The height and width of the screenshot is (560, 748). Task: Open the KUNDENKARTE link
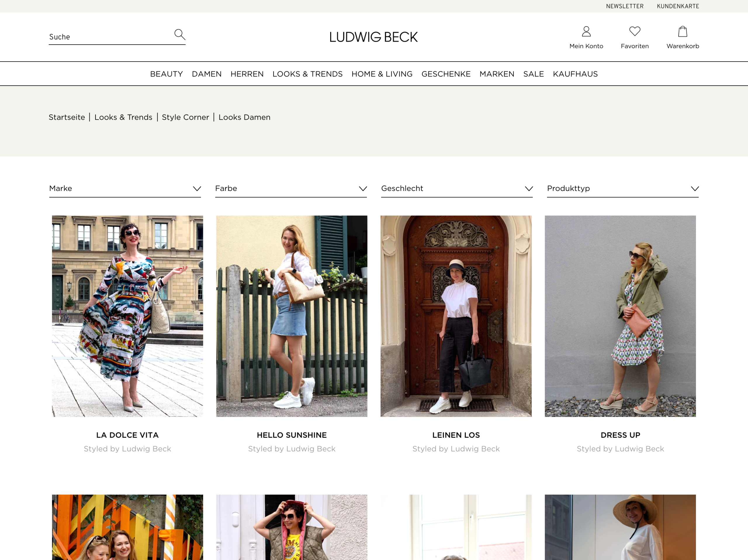[x=678, y=6]
